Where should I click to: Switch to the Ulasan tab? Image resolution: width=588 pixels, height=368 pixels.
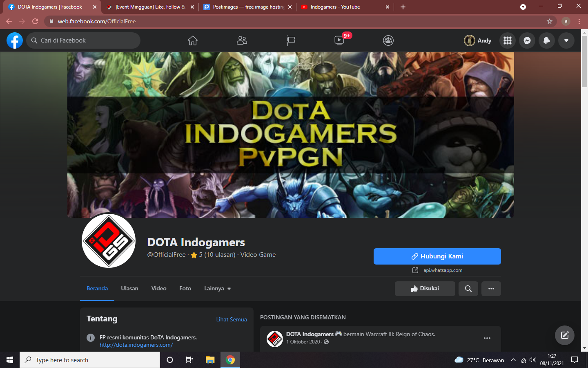point(129,289)
